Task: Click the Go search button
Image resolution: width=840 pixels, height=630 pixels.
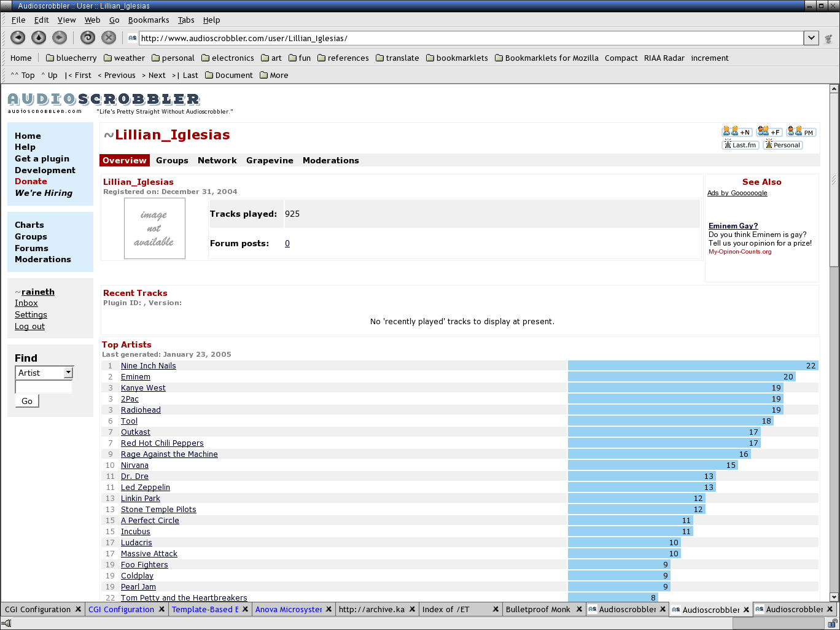Action: (x=27, y=401)
